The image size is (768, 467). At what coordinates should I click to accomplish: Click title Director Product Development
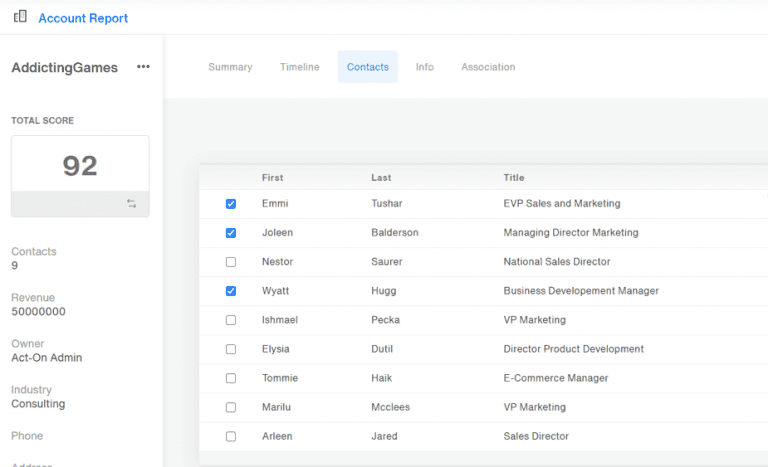click(x=574, y=349)
